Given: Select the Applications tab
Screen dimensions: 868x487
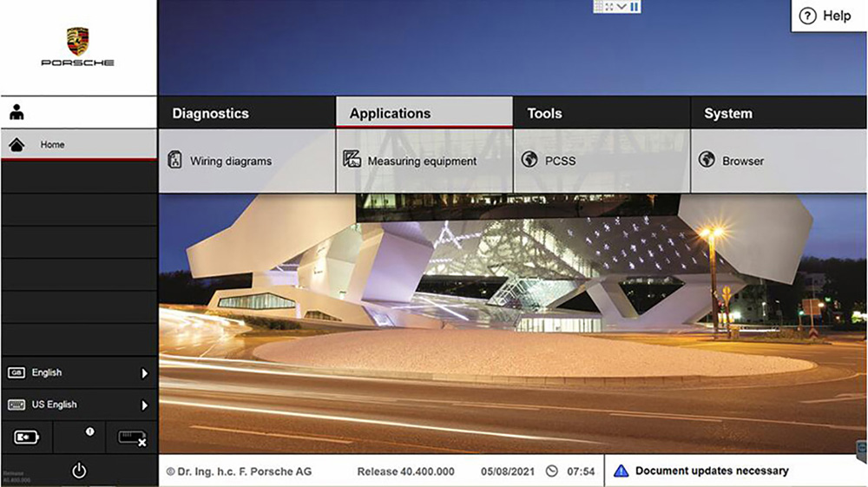Looking at the screenshot, I should pos(424,112).
